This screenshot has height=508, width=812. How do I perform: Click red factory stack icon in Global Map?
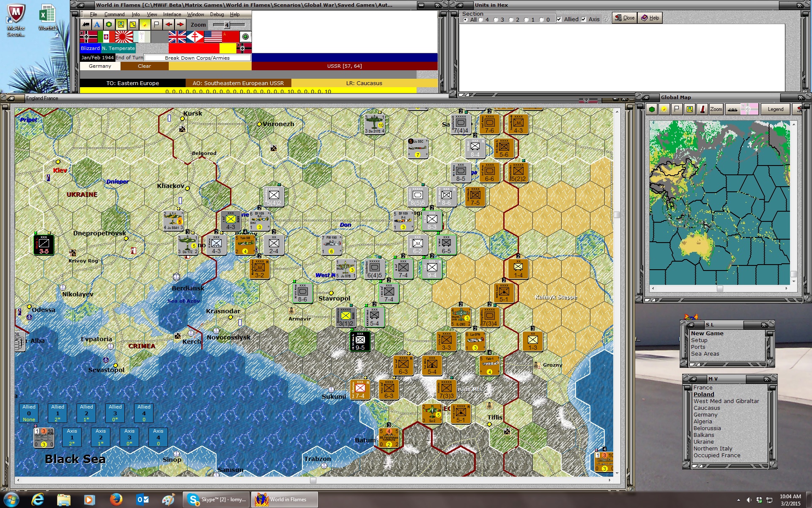coord(702,109)
